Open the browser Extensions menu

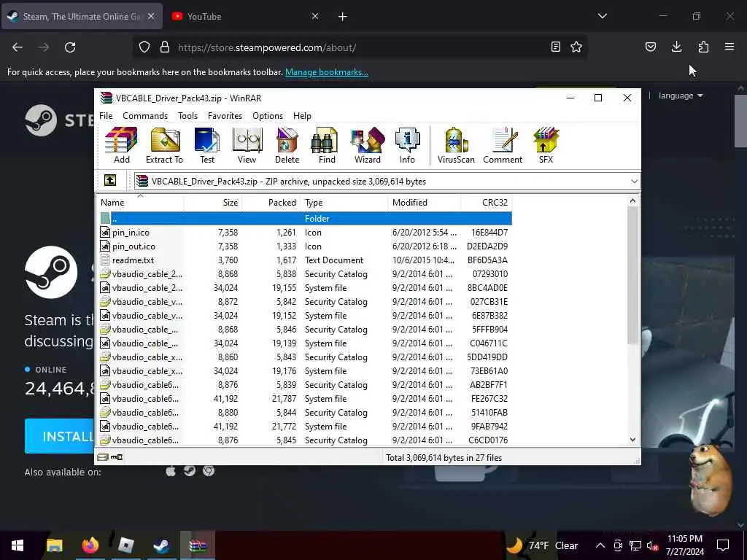point(703,47)
